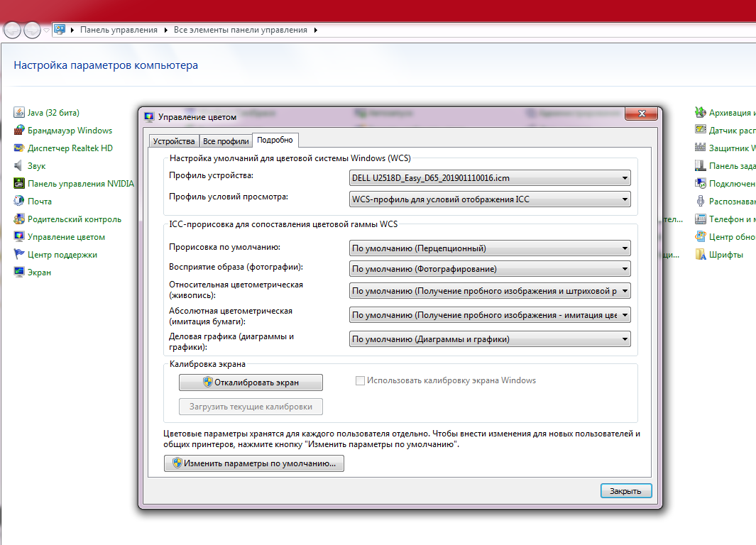This screenshot has width=756, height=545.
Task: Expand the Профиль устройства dropdown
Action: [x=490, y=178]
